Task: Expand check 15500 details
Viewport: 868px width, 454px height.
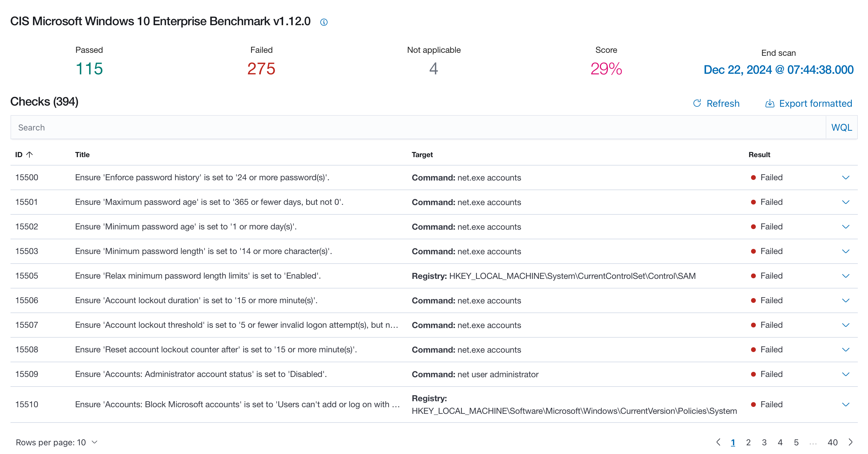Action: 846,178
